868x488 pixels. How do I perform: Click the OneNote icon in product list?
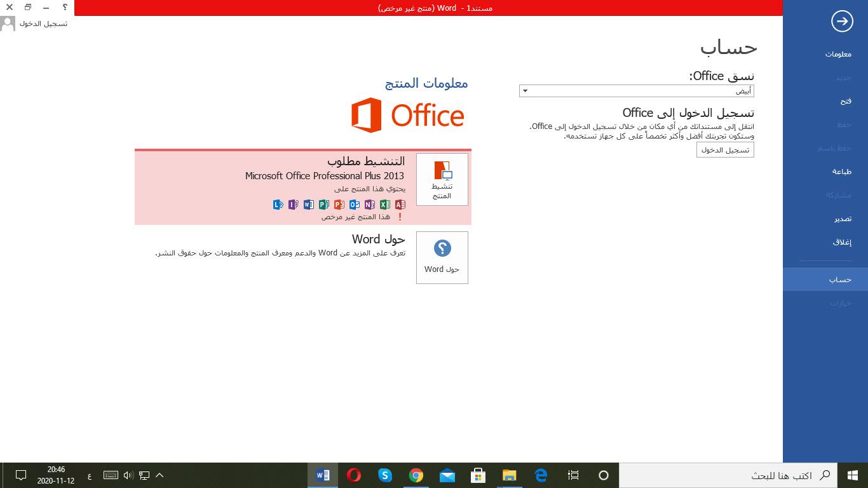pos(369,205)
